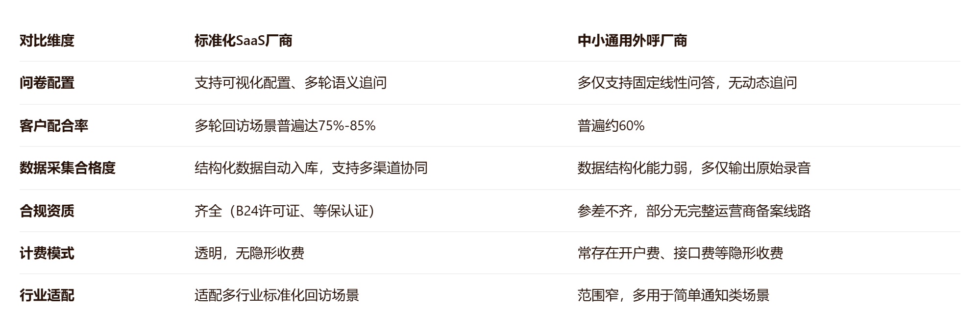Screen dimensions: 980x336
Task: Click the 合规资质 row label
Action: (x=47, y=211)
